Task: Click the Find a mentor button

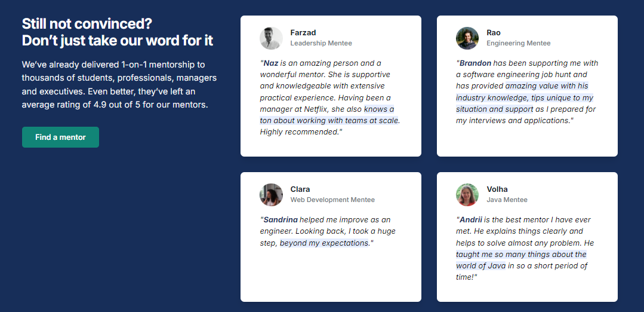Action: click(x=60, y=137)
